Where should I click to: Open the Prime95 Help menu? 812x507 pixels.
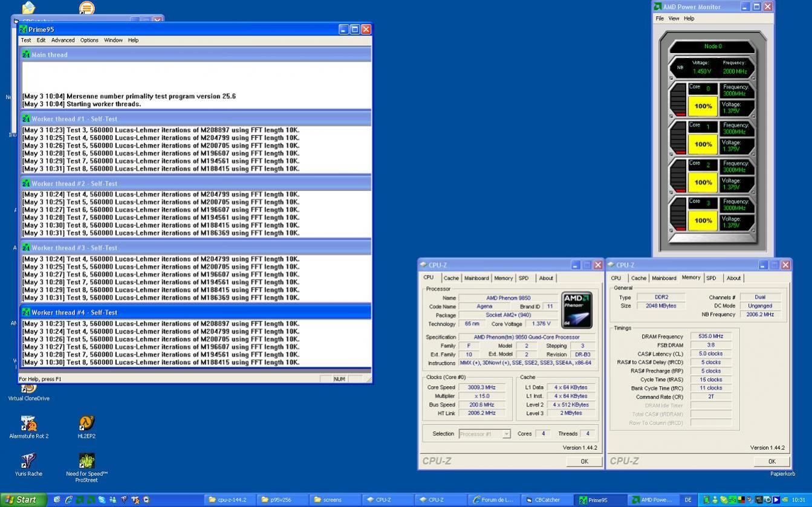pyautogui.click(x=133, y=40)
